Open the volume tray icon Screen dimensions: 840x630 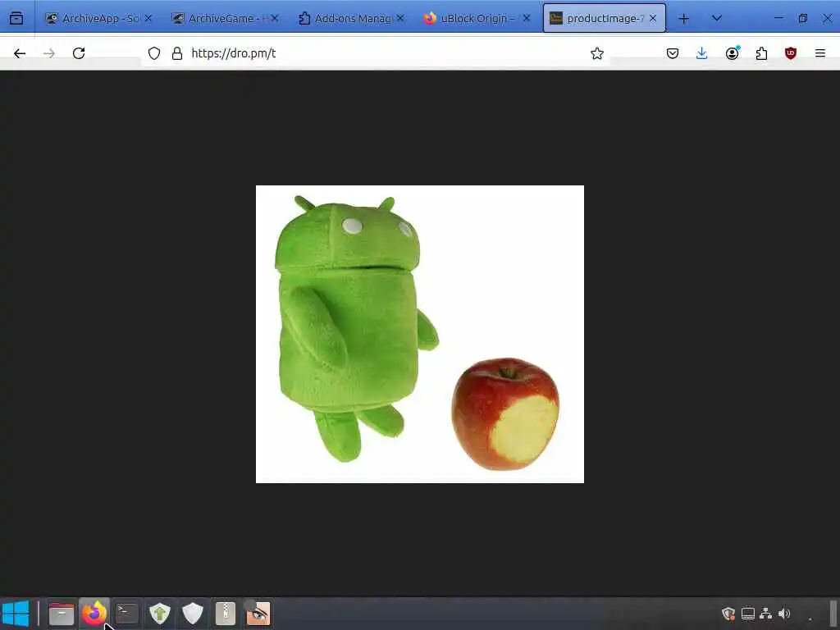coord(784,614)
